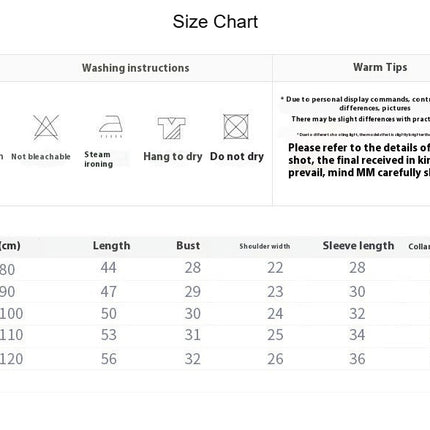Click the Length column header

click(x=112, y=246)
